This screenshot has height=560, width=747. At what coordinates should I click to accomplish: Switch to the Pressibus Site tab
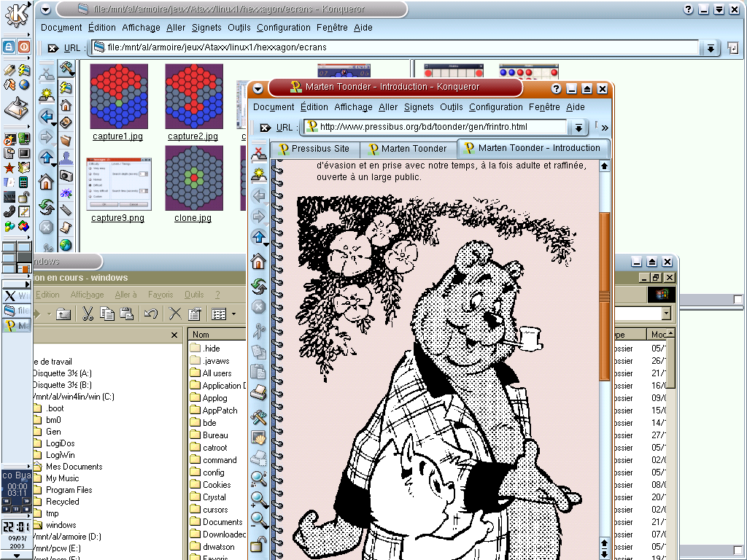(x=314, y=149)
